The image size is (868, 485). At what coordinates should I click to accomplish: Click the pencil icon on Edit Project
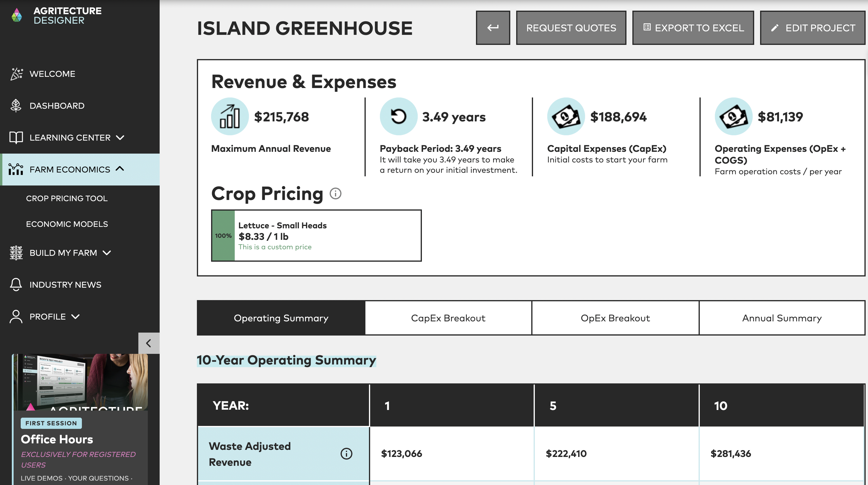click(x=775, y=28)
